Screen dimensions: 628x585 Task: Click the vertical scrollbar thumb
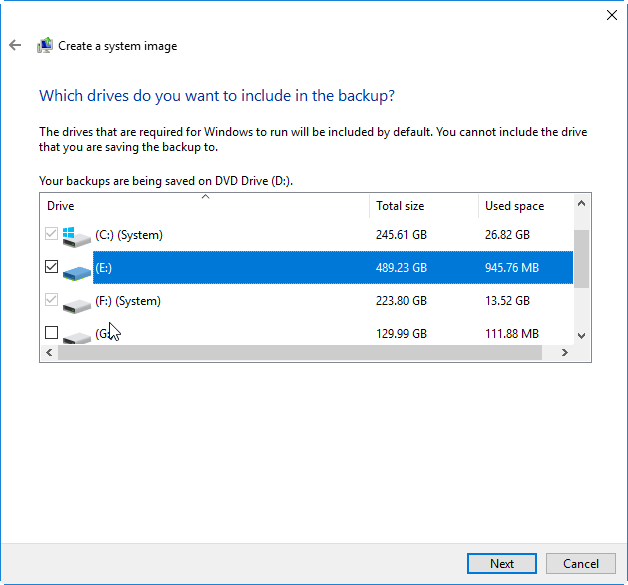(582, 258)
